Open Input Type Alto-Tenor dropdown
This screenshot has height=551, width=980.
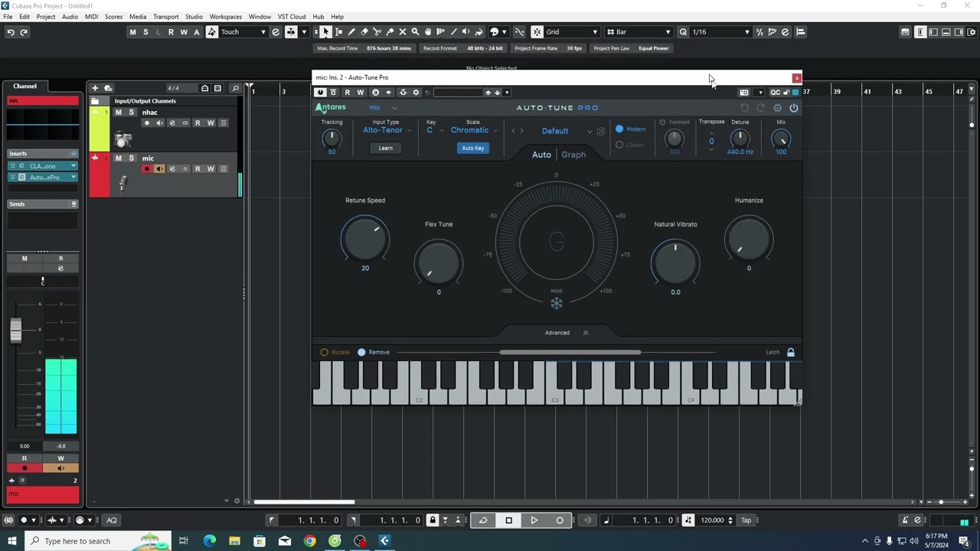[387, 130]
